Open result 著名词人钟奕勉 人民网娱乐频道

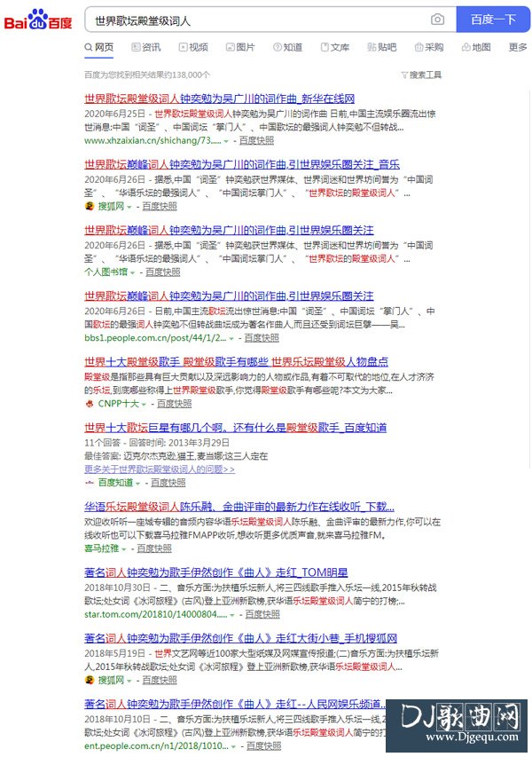[235, 704]
